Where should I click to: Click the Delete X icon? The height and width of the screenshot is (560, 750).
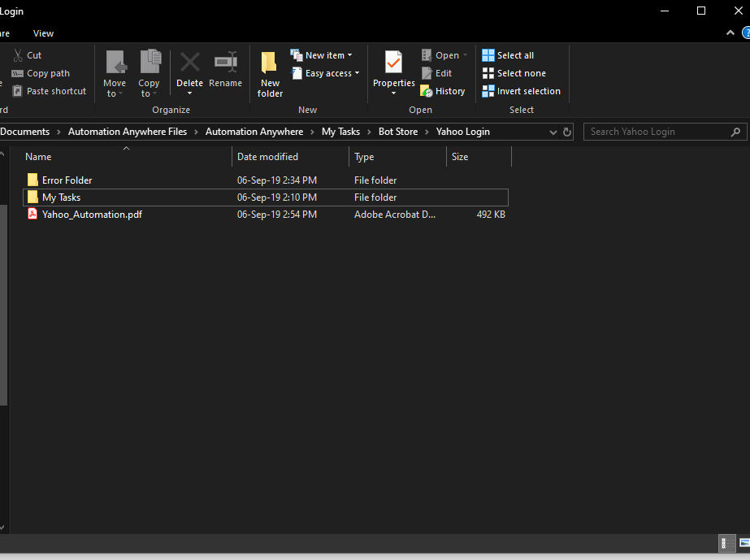coord(189,63)
